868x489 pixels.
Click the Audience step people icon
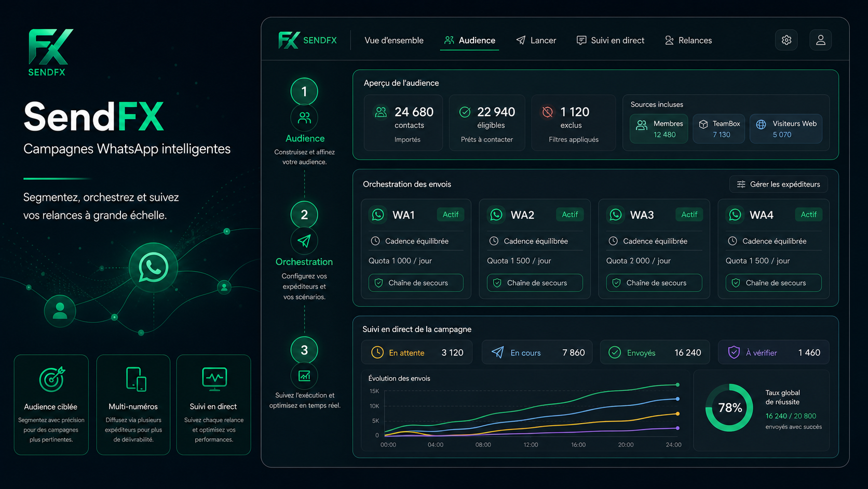[x=304, y=118]
